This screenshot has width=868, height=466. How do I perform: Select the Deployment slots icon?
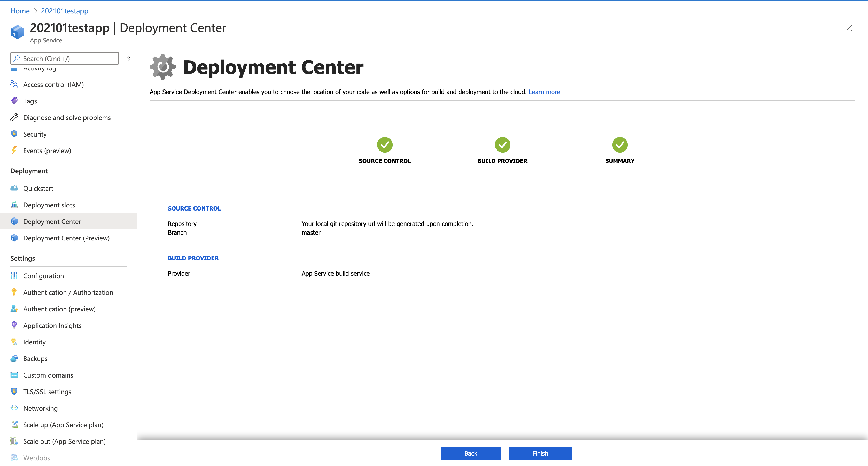click(x=14, y=205)
